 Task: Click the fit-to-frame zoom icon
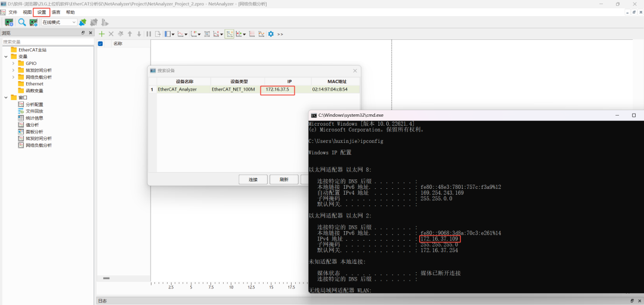click(x=207, y=34)
